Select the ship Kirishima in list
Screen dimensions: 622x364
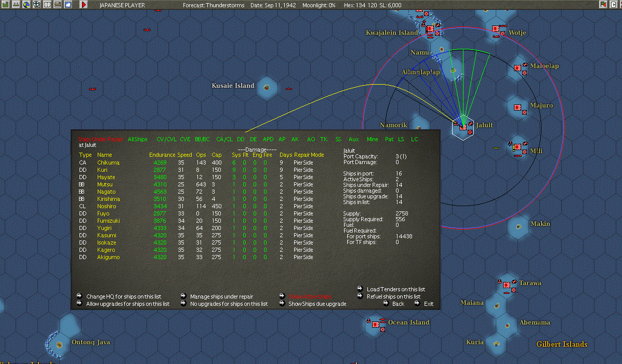pos(108,199)
